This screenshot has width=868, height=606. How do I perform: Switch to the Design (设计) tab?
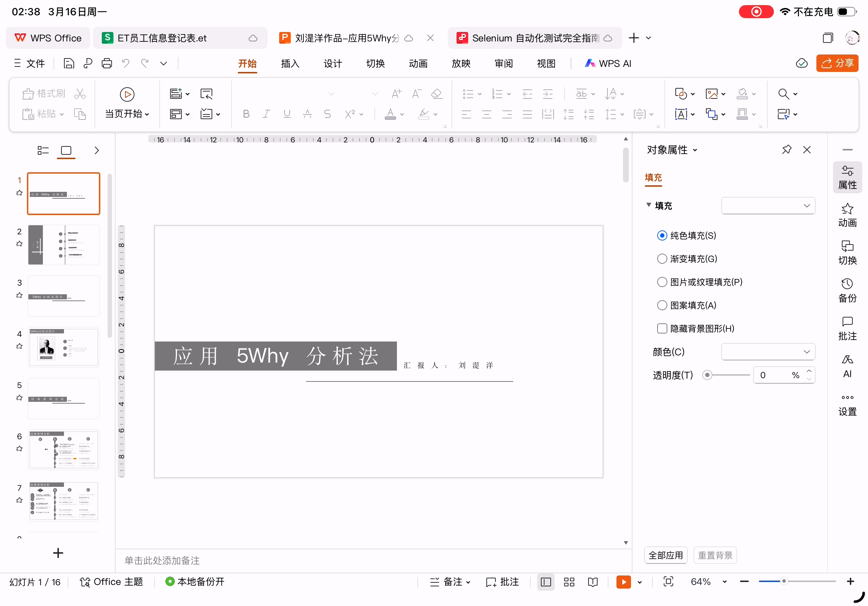point(333,64)
